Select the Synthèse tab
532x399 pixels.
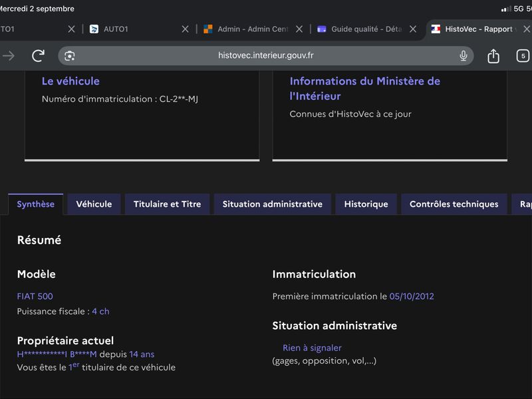pyautogui.click(x=36, y=204)
